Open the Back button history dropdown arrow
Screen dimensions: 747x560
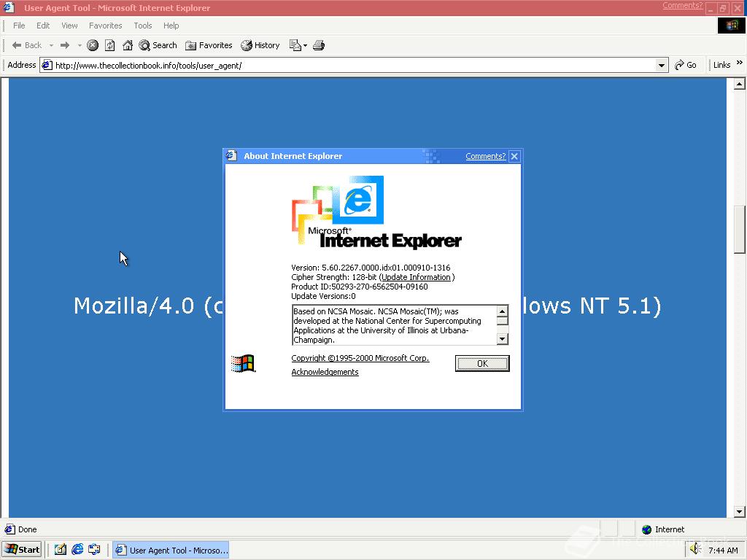click(x=52, y=45)
